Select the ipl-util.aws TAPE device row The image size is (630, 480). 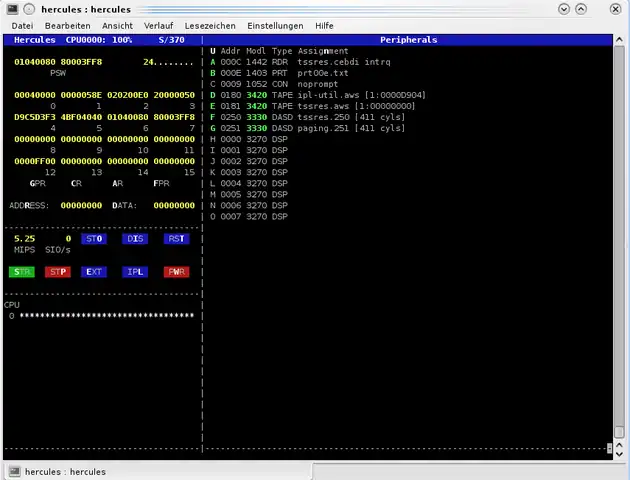pyautogui.click(x=318, y=95)
